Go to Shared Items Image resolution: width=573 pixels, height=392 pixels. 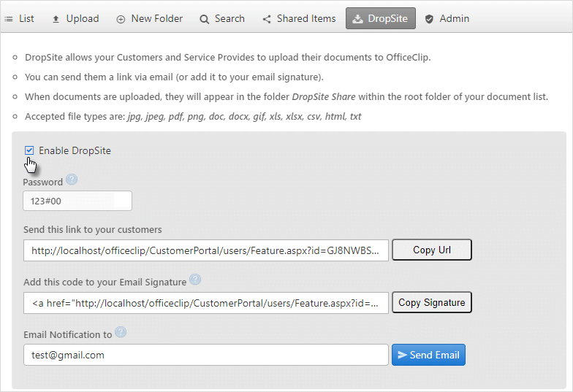click(x=299, y=19)
